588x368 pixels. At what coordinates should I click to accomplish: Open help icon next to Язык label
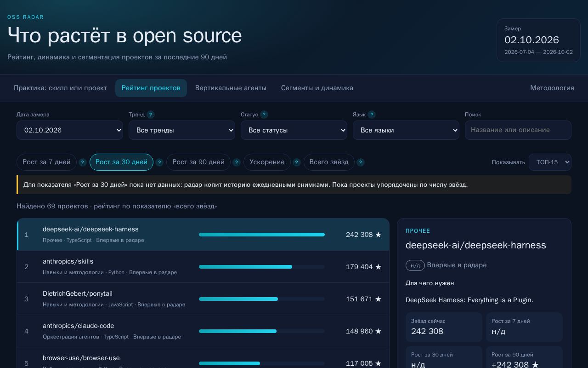coord(372,115)
